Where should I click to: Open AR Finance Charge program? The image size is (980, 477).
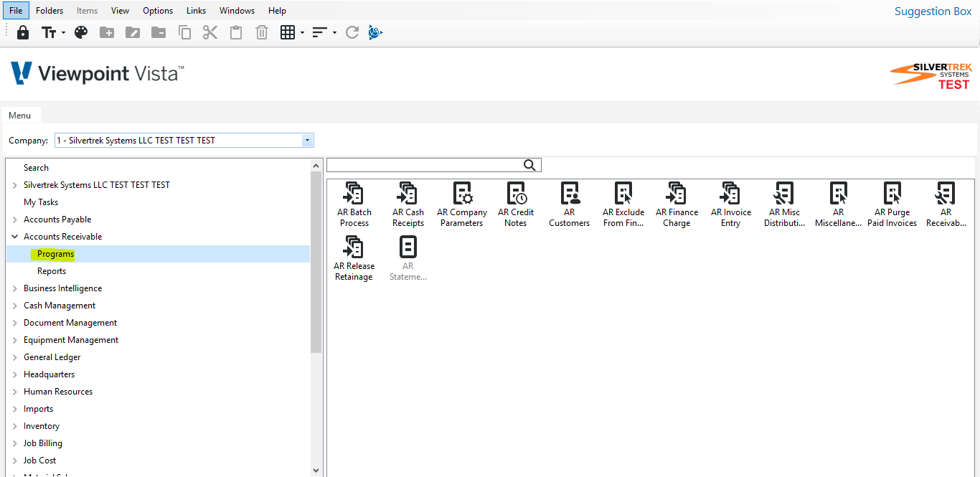click(677, 205)
